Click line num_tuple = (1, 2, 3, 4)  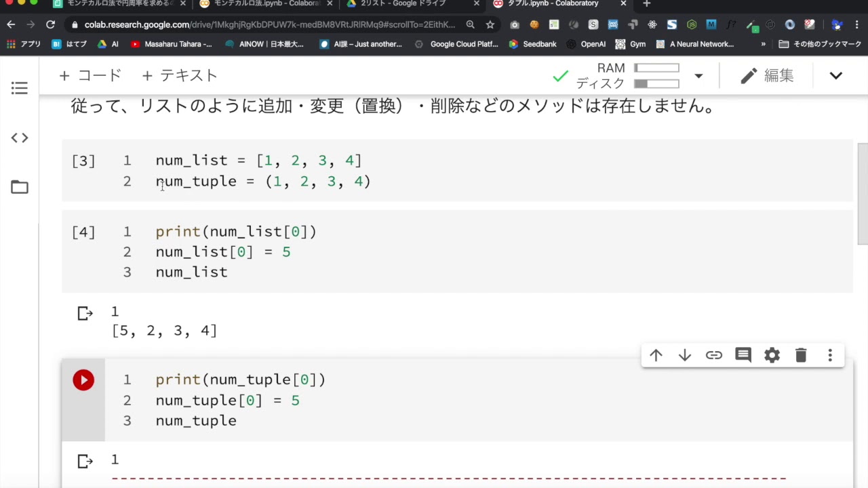(x=263, y=182)
